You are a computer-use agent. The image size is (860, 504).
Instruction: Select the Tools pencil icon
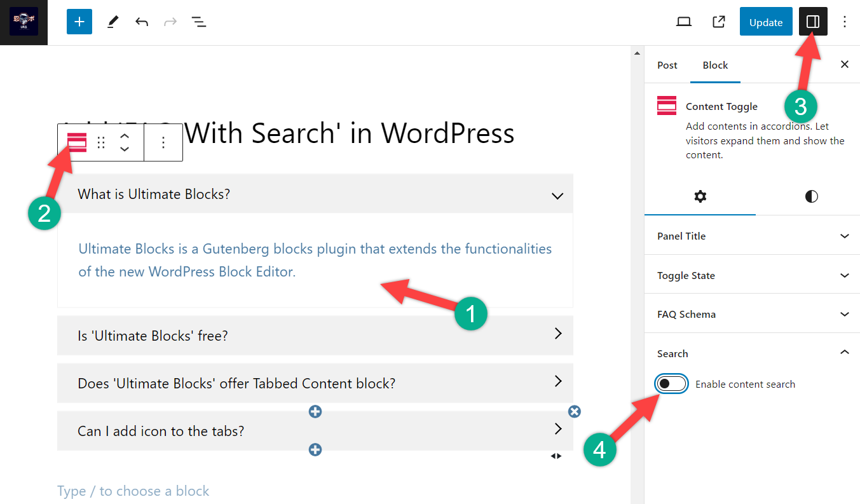tap(113, 22)
